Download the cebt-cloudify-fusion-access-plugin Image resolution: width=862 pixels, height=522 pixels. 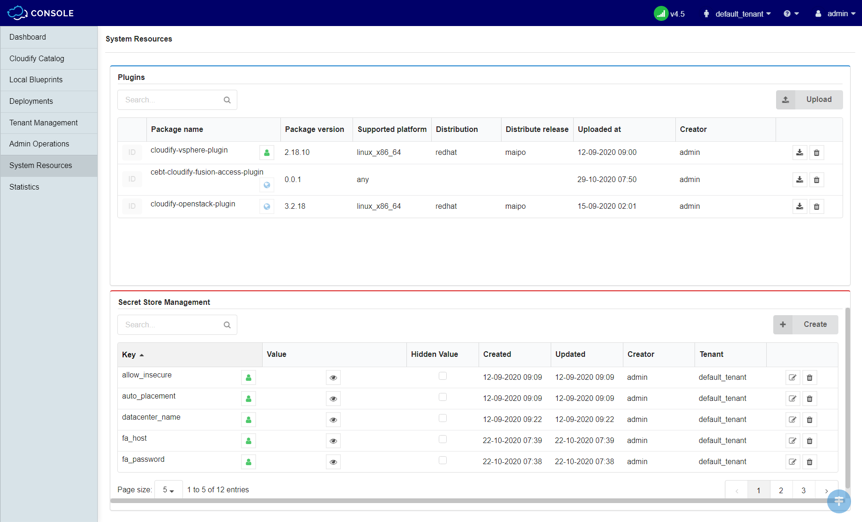tap(799, 180)
